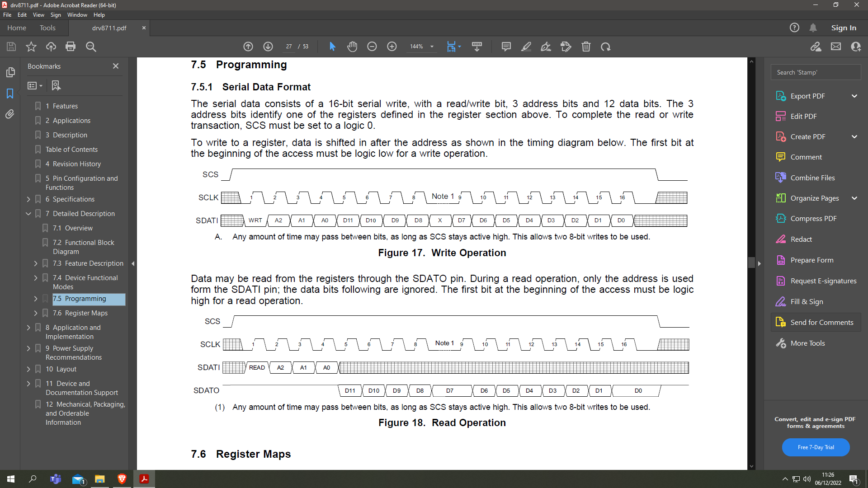Viewport: 868px width, 488px height.
Task: Find current bookmark icon in Bookmarks pane
Action: (x=56, y=85)
